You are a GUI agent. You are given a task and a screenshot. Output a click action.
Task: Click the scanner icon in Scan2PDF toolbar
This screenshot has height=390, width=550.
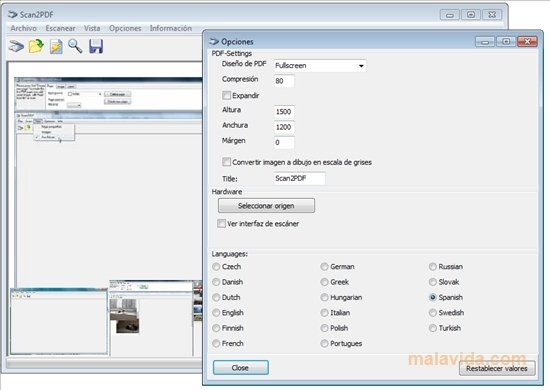coord(16,46)
